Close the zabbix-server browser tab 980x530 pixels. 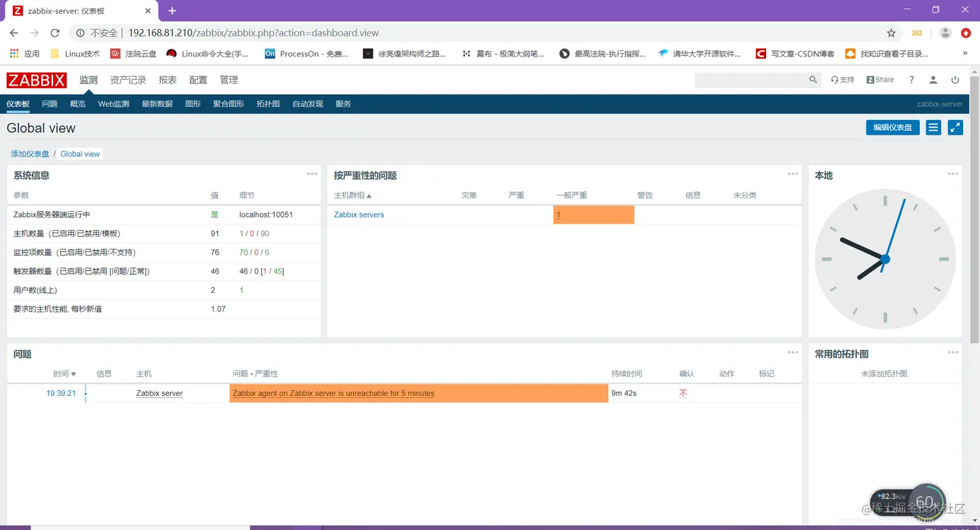(148, 11)
